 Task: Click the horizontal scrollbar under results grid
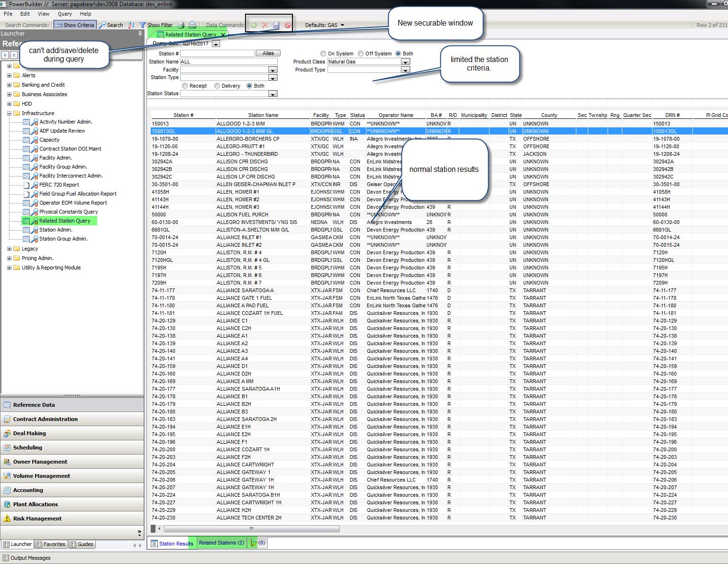251,528
